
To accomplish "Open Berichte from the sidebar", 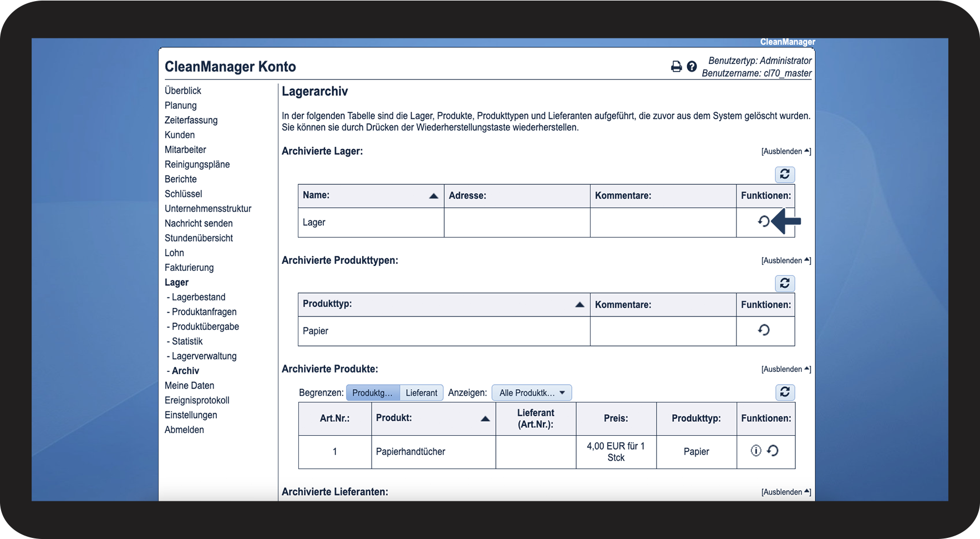I will point(181,179).
